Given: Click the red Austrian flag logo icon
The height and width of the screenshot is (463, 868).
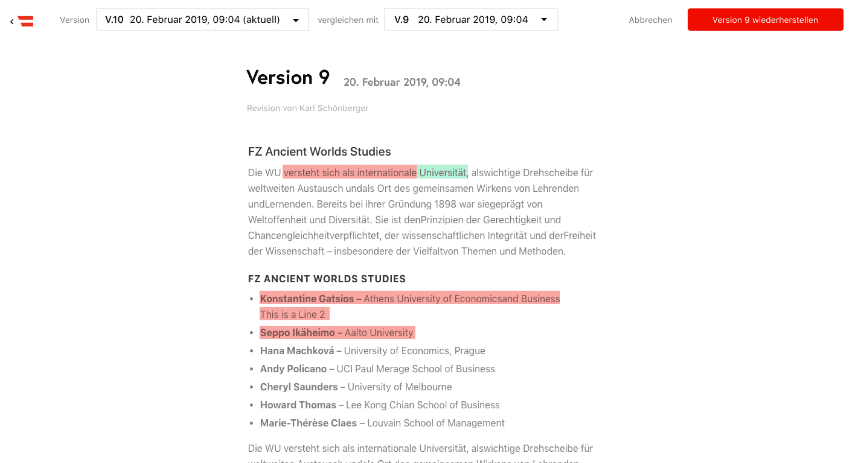Looking at the screenshot, I should [x=25, y=21].
